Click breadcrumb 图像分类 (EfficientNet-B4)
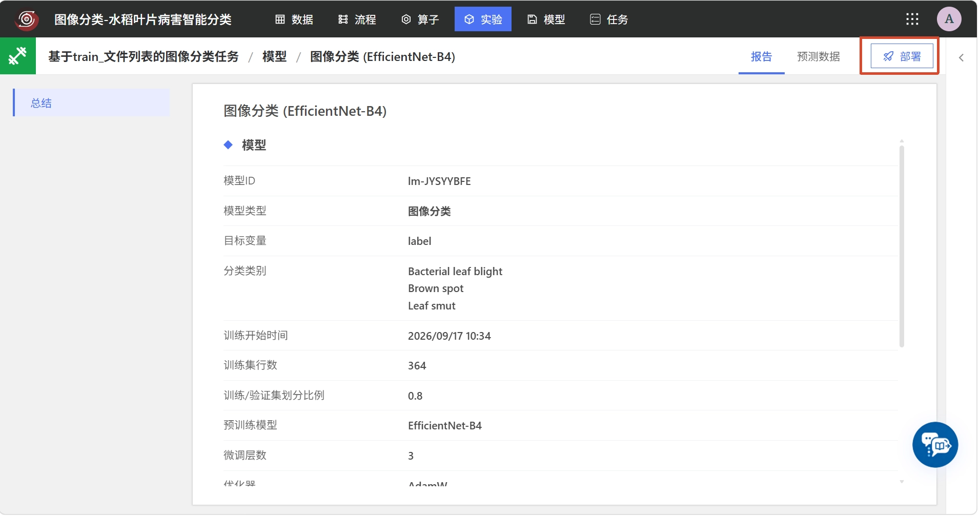980x517 pixels. (x=382, y=56)
